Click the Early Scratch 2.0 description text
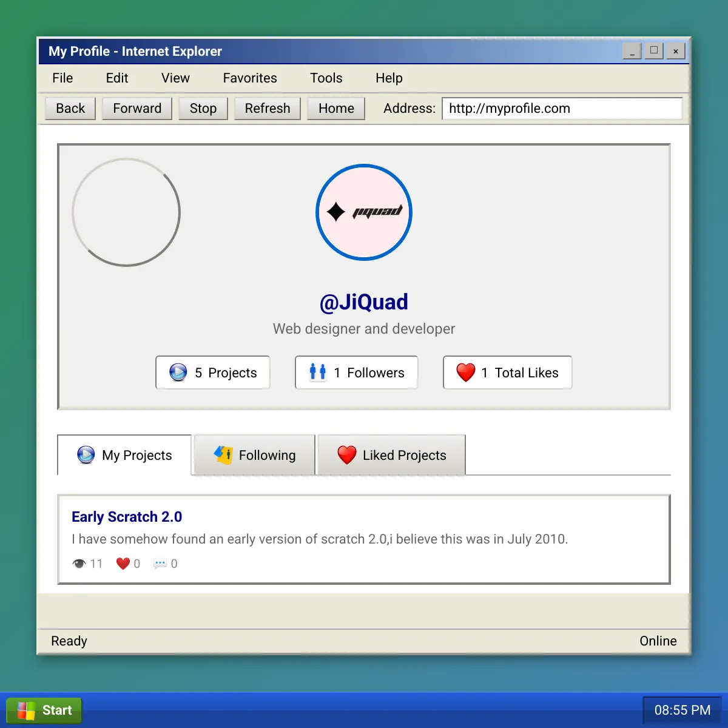The height and width of the screenshot is (728, 728). coord(320,539)
